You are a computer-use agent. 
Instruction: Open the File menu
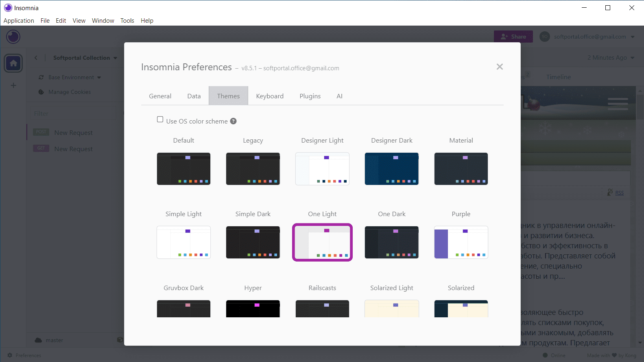45,21
